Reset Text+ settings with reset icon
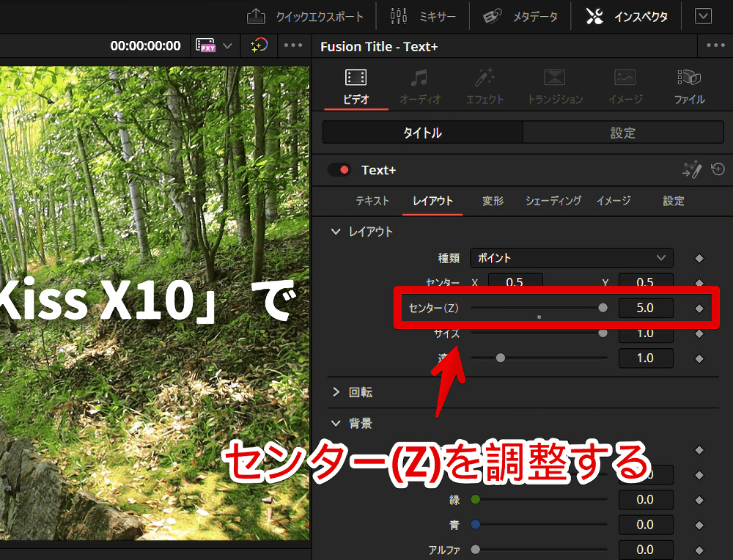 point(718,169)
